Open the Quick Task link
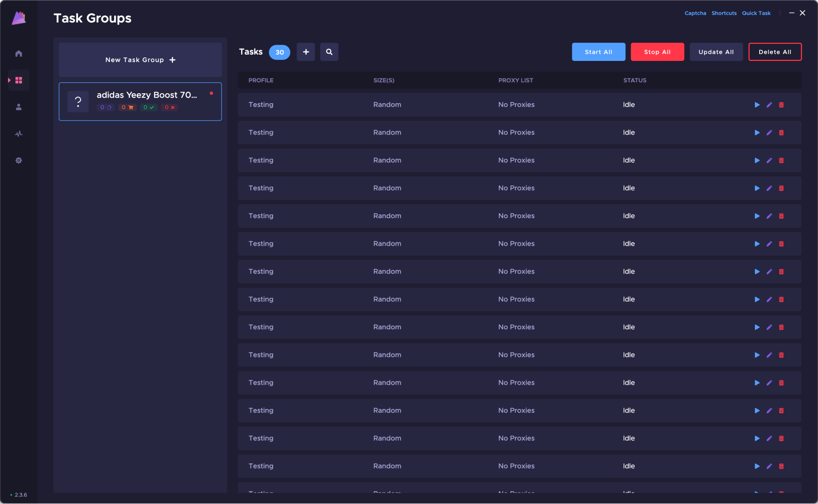Viewport: 818px width, 504px height. [756, 13]
